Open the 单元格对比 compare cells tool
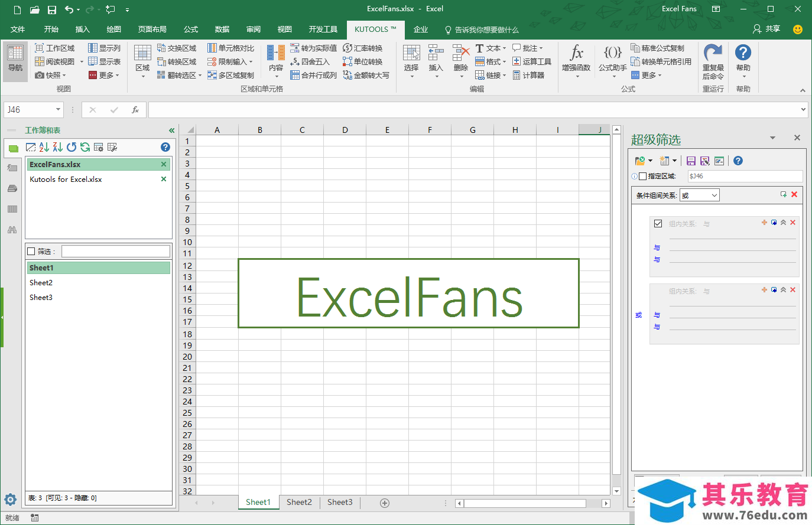Image resolution: width=812 pixels, height=525 pixels. coord(230,48)
